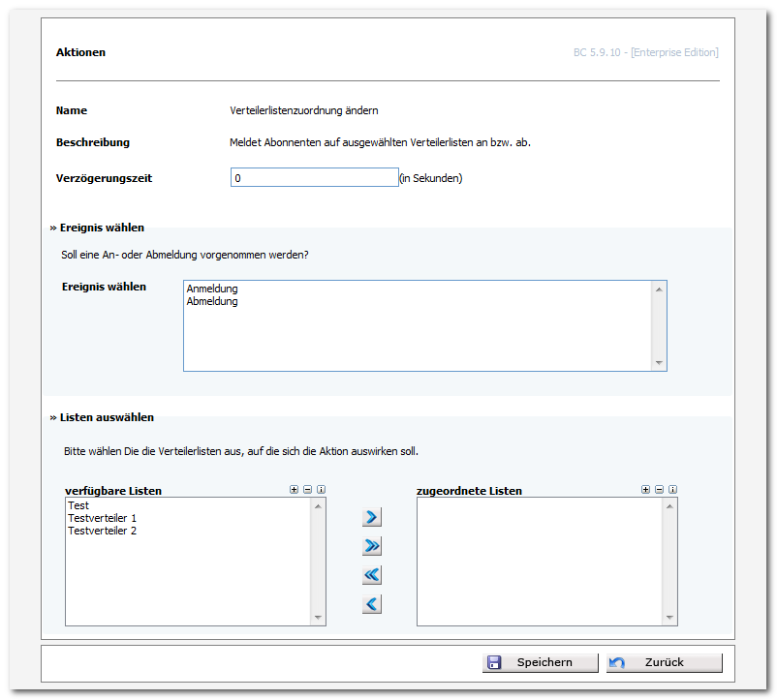This screenshot has width=777, height=700.
Task: Select Anmeldung in Ereignis list
Action: point(212,289)
